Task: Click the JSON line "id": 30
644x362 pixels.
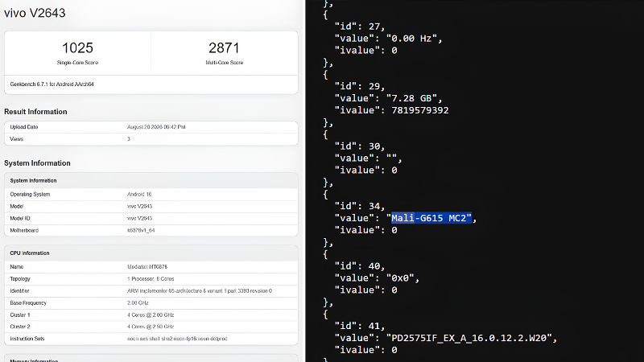Action: (x=360, y=146)
